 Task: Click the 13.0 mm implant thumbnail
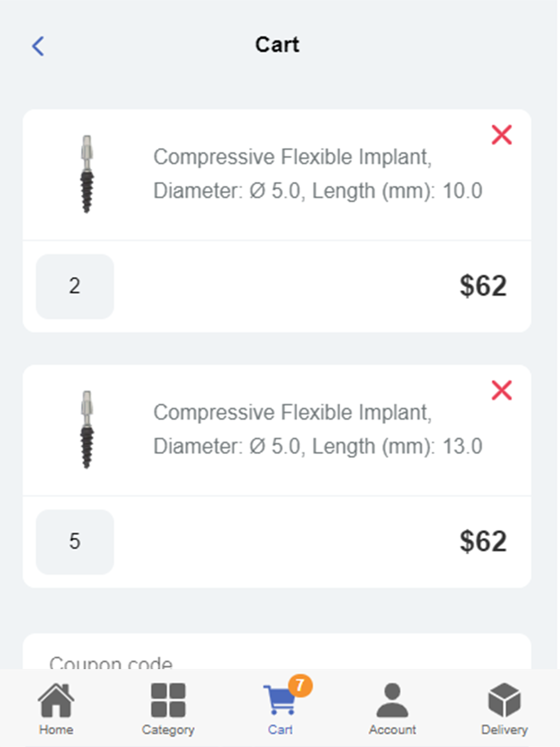pos(87,430)
